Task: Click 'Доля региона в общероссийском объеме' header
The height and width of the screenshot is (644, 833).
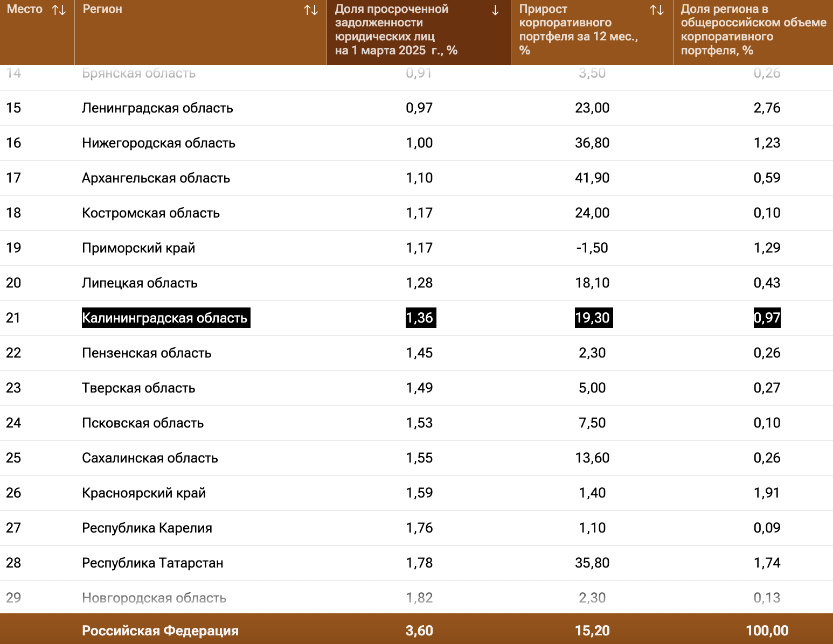Action: coord(753,30)
